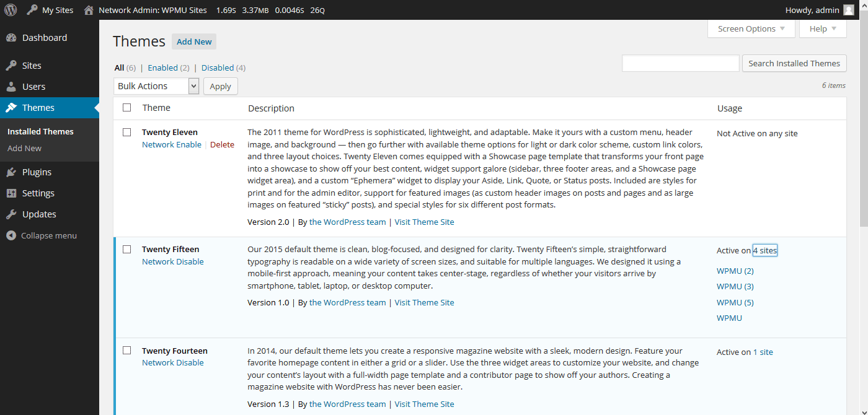
Task: Check the Twenty Eleven theme checkbox
Action: [127, 133]
